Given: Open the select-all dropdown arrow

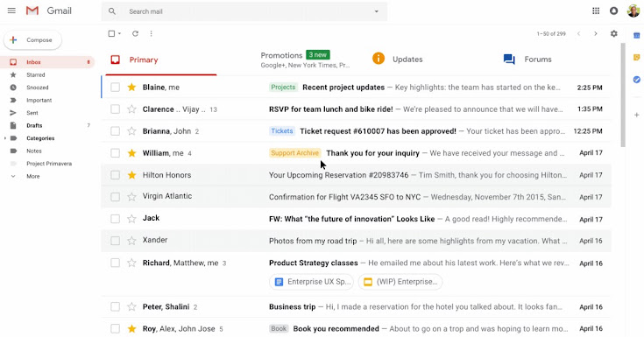Looking at the screenshot, I should [119, 33].
